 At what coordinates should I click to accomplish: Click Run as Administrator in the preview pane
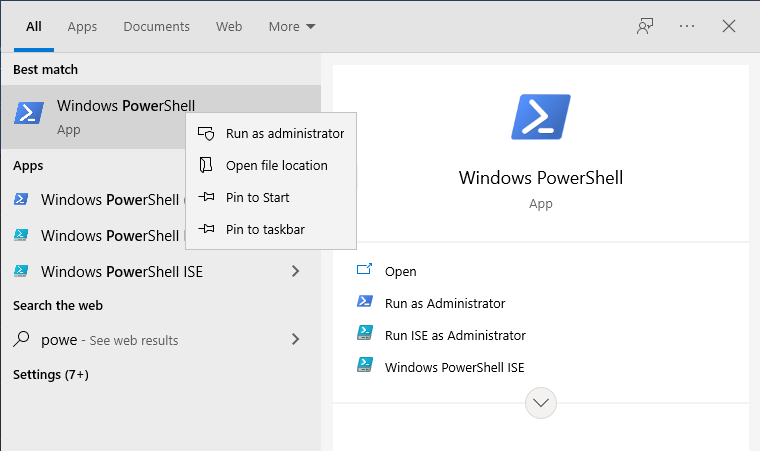click(444, 303)
